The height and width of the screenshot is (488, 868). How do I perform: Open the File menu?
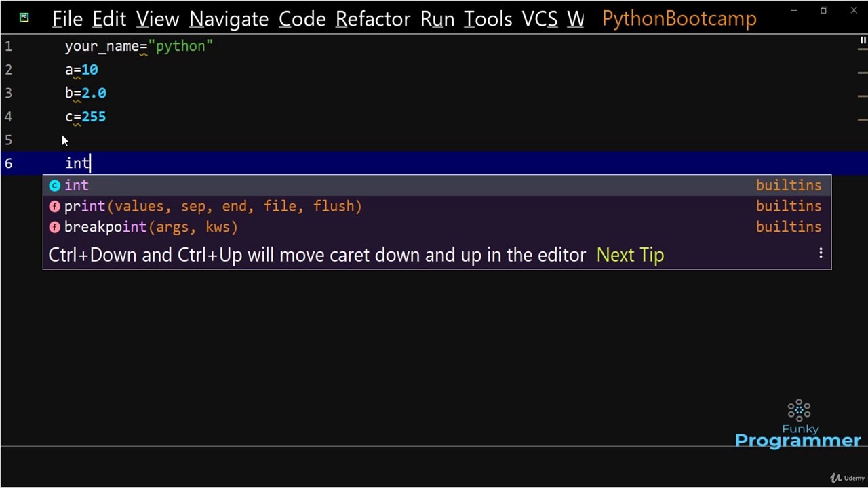tap(67, 19)
